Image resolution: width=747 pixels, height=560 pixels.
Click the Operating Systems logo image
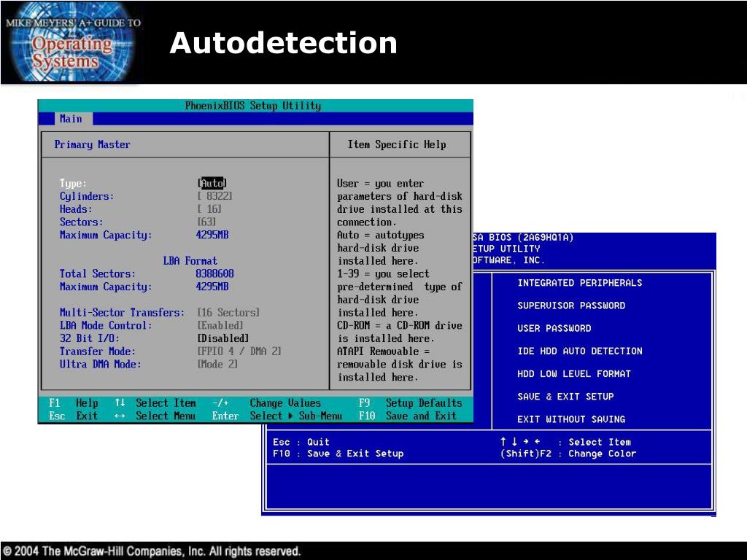[x=72, y=42]
